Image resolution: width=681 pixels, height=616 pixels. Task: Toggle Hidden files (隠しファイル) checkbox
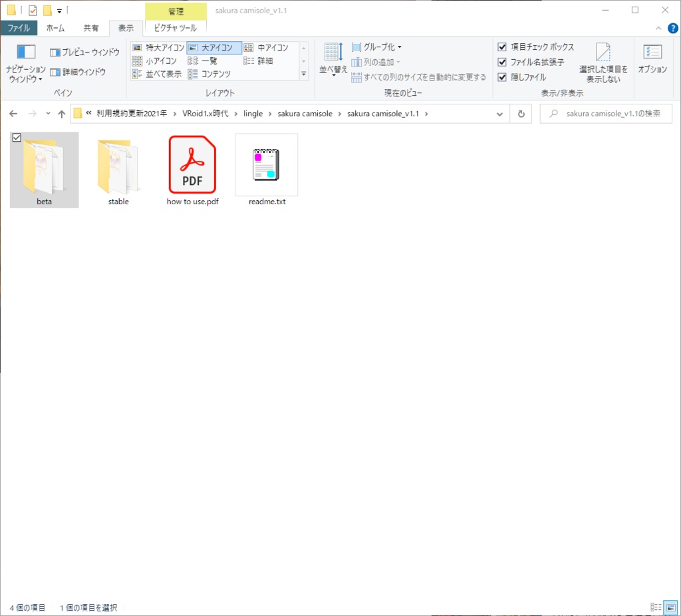522,77
